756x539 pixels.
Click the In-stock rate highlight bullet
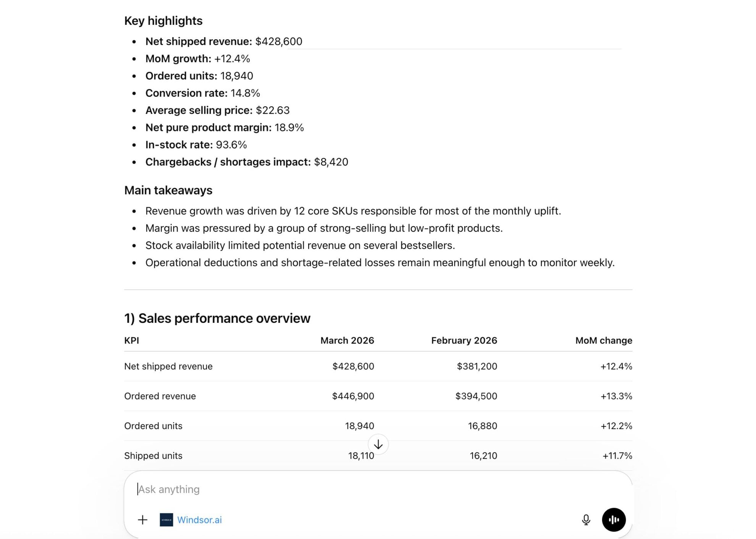tap(196, 145)
